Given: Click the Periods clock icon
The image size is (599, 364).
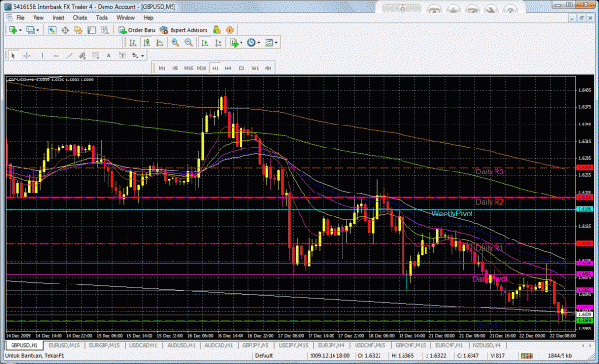Looking at the screenshot, I should tap(251, 43).
